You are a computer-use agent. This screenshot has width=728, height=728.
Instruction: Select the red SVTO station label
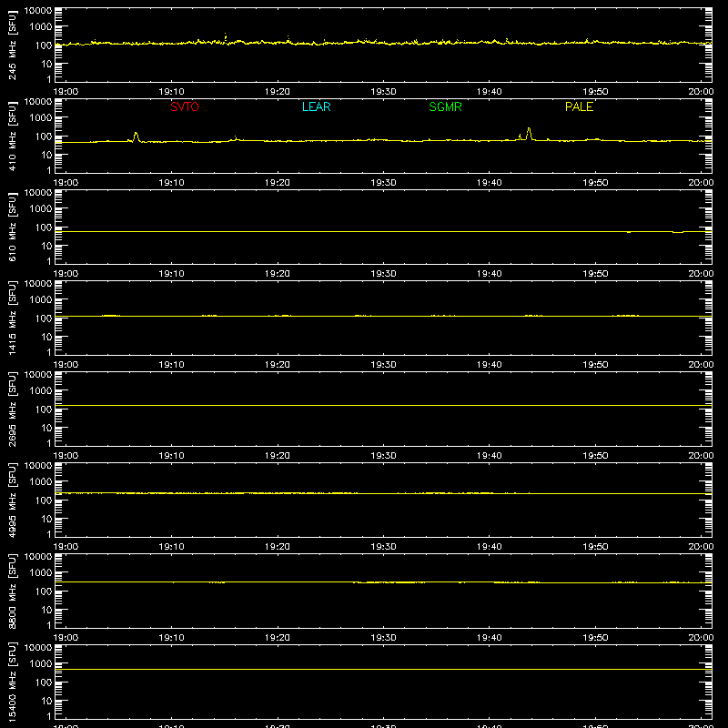[x=185, y=106]
